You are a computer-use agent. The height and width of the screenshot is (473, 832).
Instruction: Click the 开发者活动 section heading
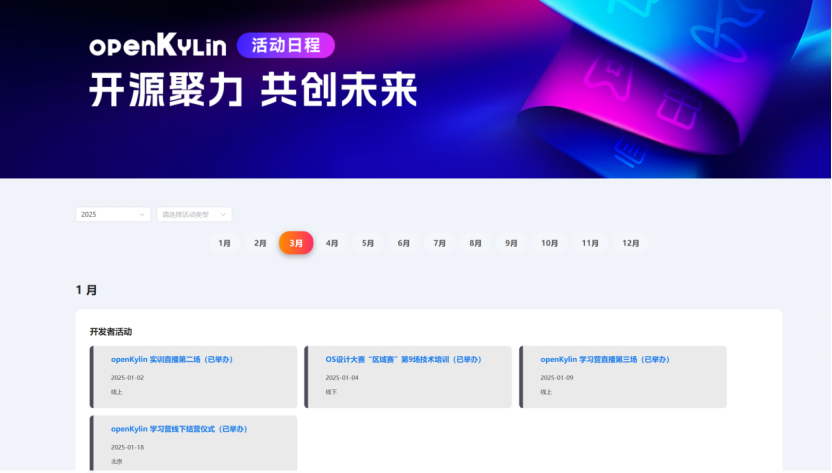(111, 332)
